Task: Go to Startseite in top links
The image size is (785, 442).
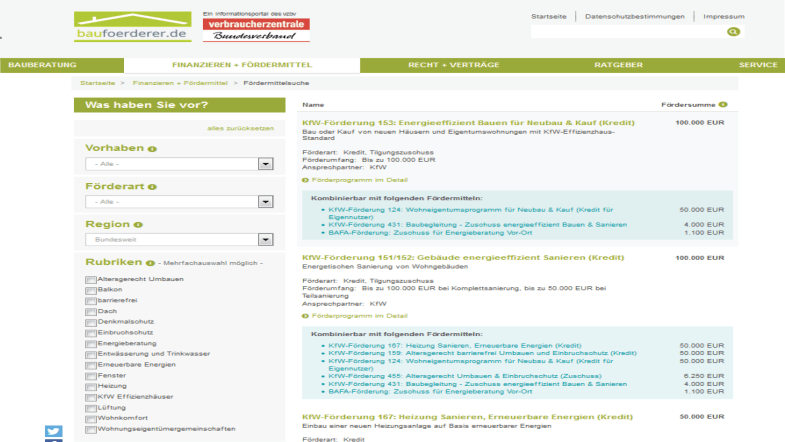Action: tap(549, 17)
